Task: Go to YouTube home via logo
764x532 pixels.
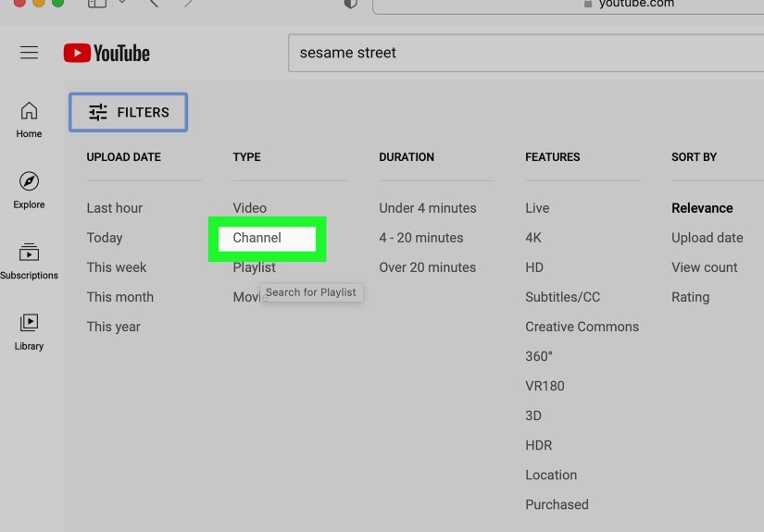Action: click(x=106, y=53)
